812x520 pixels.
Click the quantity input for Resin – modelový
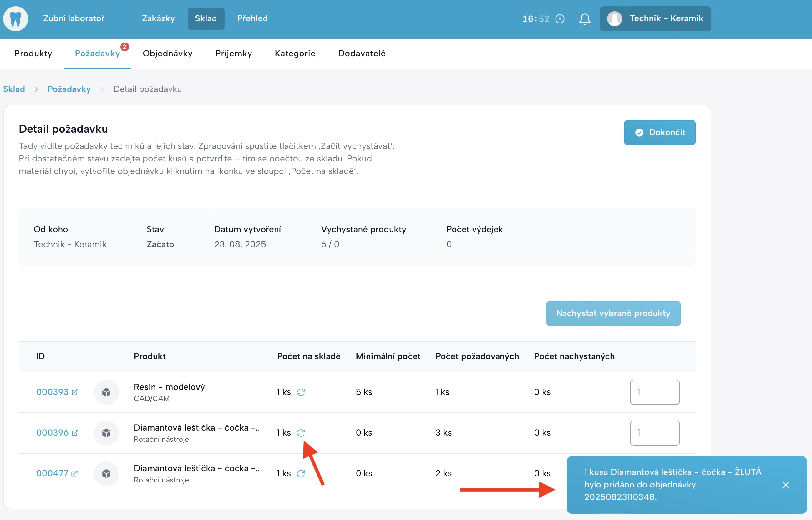coord(654,392)
